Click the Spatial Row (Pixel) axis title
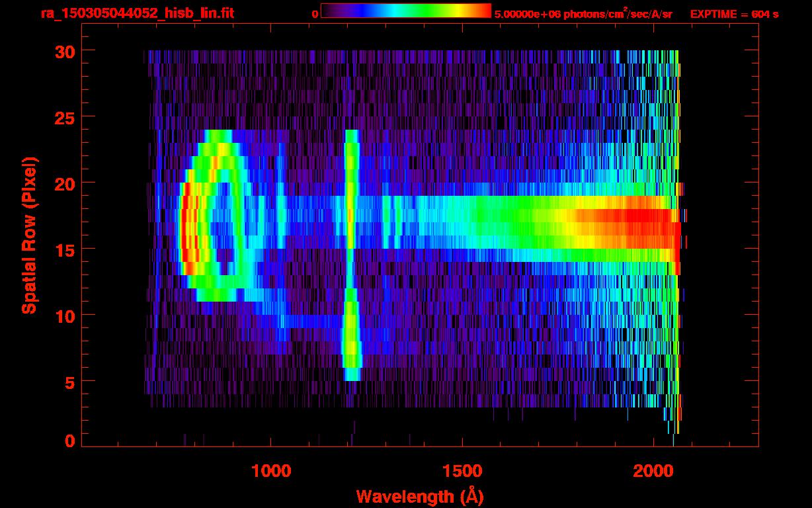This screenshot has height=508, width=812. tap(28, 235)
